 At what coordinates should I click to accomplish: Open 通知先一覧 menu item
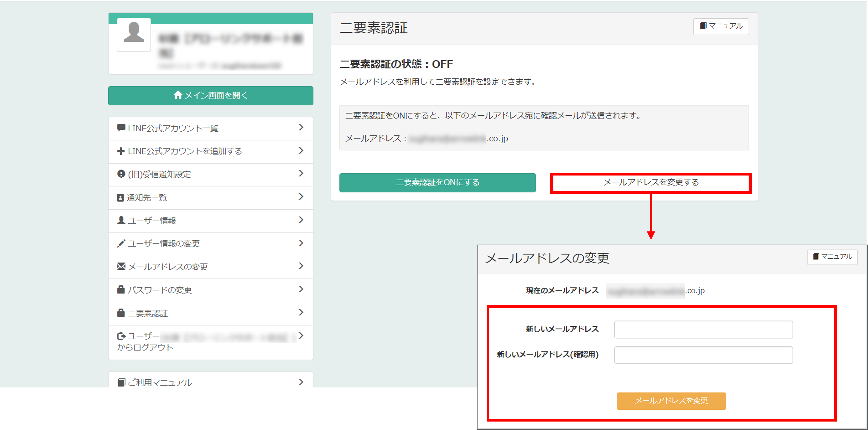(211, 198)
